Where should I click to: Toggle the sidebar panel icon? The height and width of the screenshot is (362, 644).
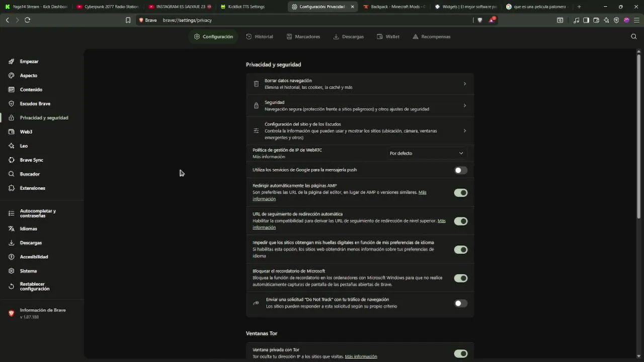coord(586,20)
